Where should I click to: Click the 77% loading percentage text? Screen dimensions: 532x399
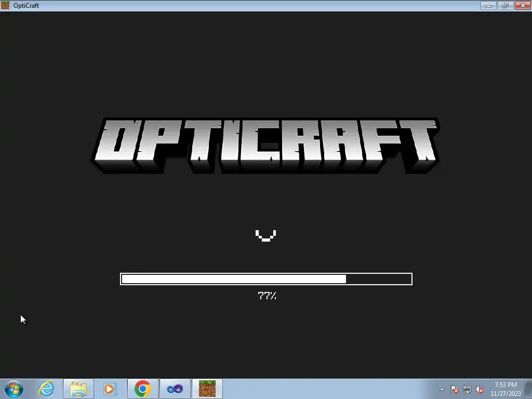pos(267,296)
